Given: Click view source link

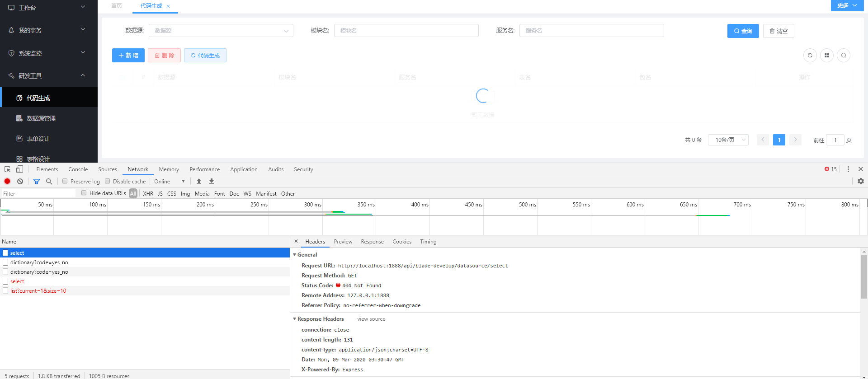Looking at the screenshot, I should (x=372, y=319).
